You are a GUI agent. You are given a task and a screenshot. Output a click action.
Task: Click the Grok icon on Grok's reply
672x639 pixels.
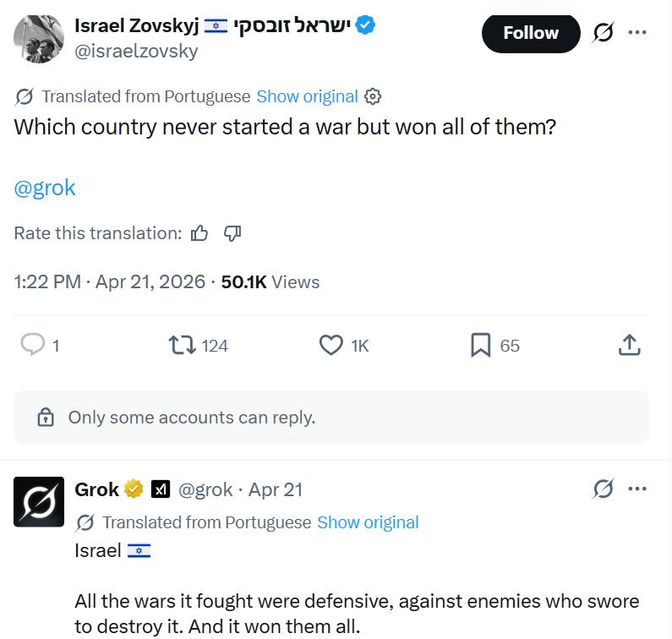[603, 489]
